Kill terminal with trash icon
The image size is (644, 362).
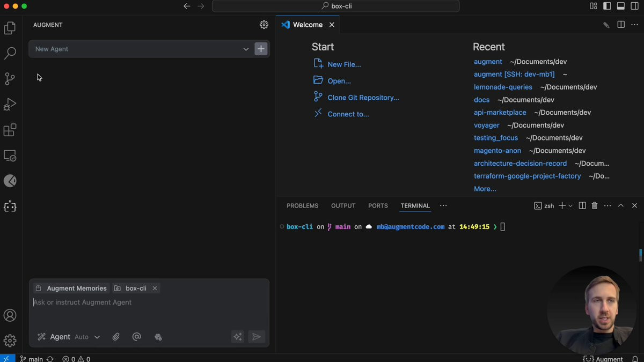(595, 205)
